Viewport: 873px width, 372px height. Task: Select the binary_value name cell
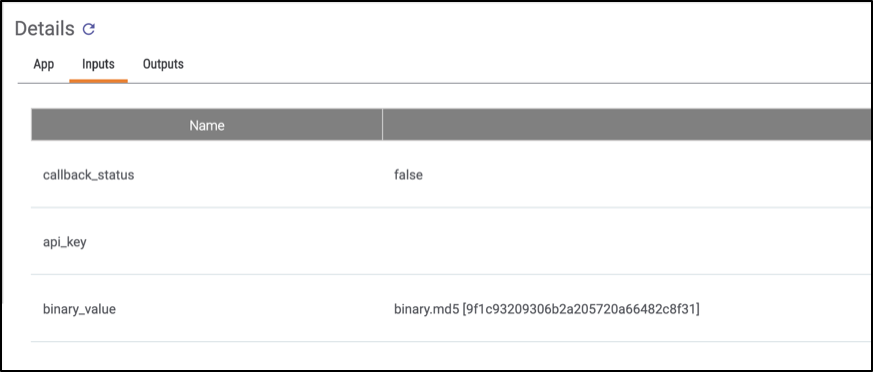coord(79,309)
